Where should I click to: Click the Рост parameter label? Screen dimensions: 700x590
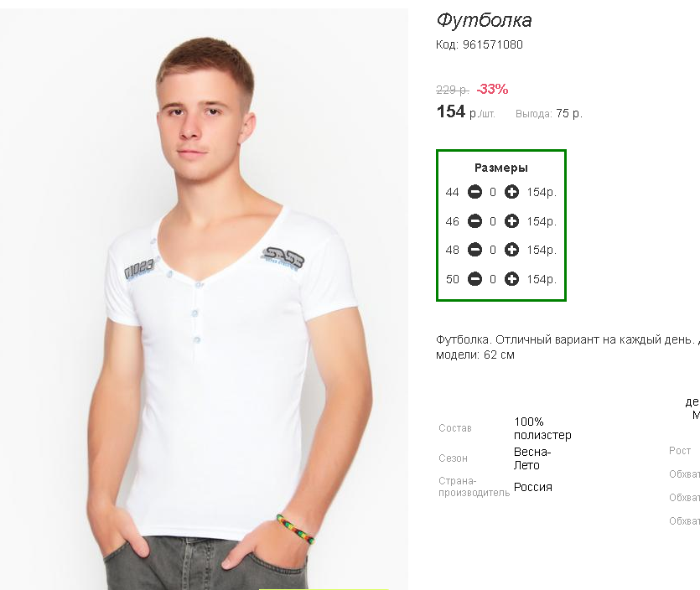point(680,451)
